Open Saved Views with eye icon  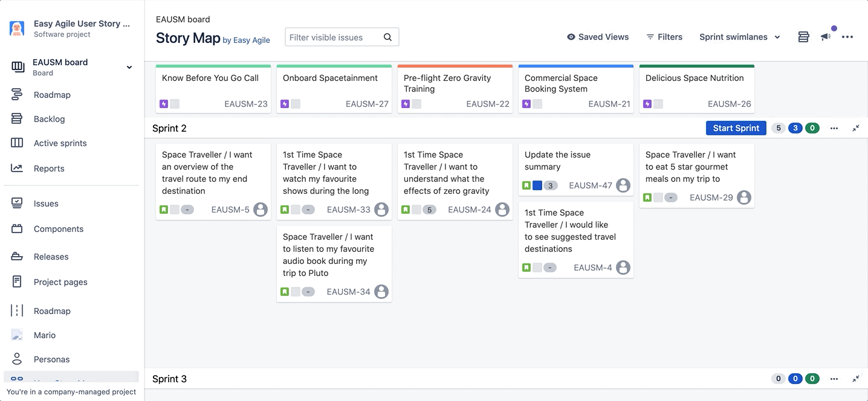[x=597, y=37]
